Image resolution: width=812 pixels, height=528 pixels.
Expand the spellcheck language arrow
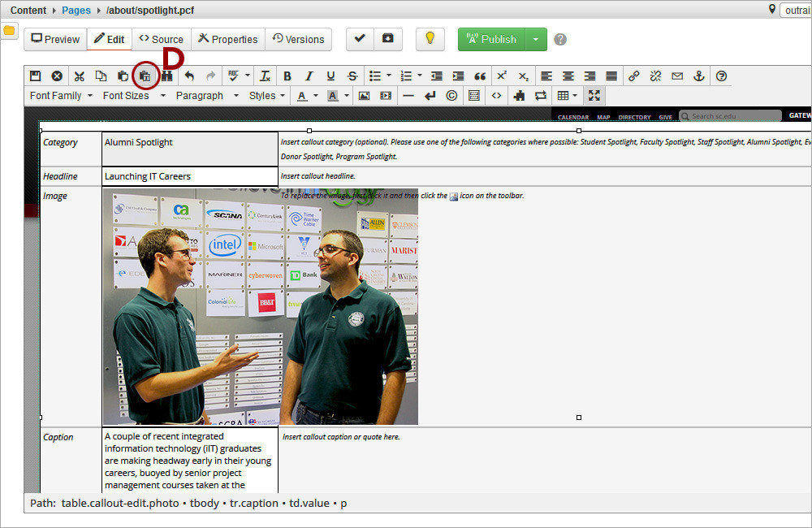[x=248, y=76]
